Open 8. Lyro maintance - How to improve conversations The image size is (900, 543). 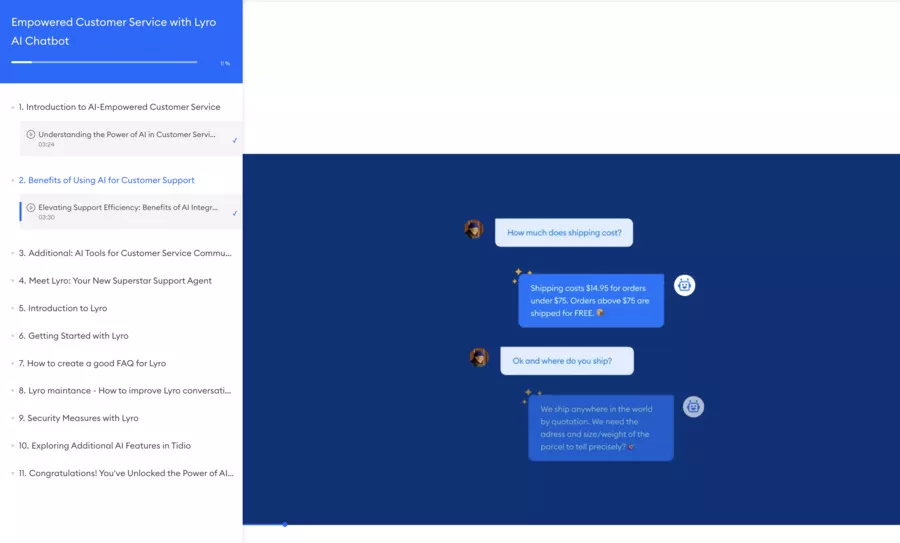(x=125, y=390)
